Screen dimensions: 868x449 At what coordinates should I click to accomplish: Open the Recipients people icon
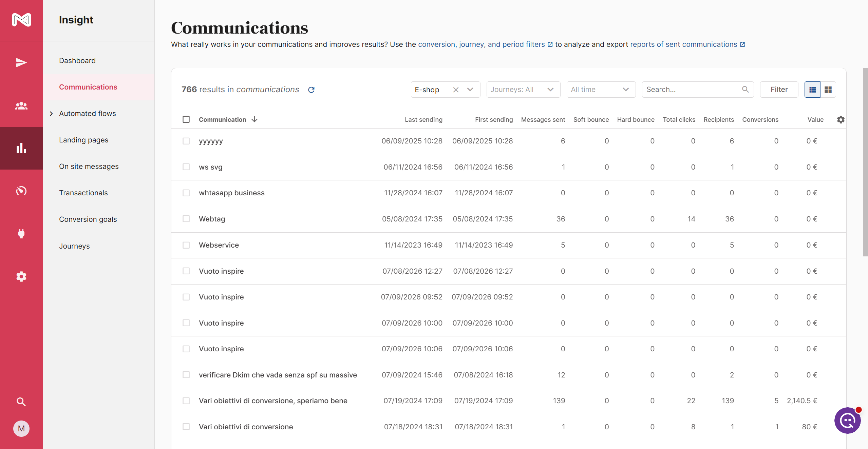coord(21,106)
